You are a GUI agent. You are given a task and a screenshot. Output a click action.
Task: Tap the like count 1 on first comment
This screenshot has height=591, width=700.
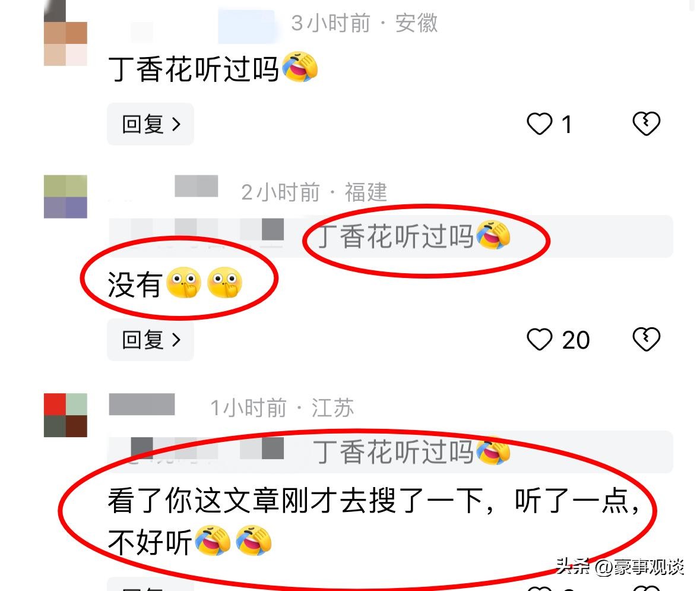[x=566, y=125]
